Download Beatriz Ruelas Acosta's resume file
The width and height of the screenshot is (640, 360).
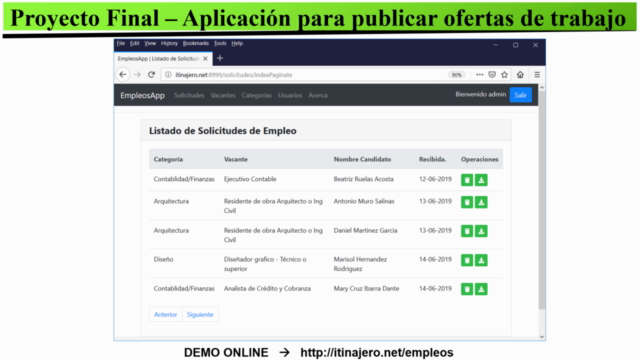click(x=481, y=180)
